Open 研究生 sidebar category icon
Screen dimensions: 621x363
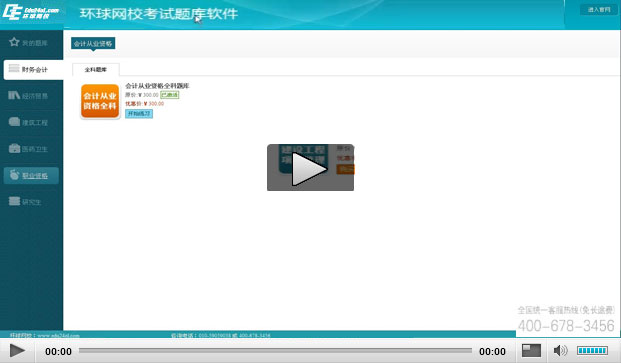pos(14,201)
